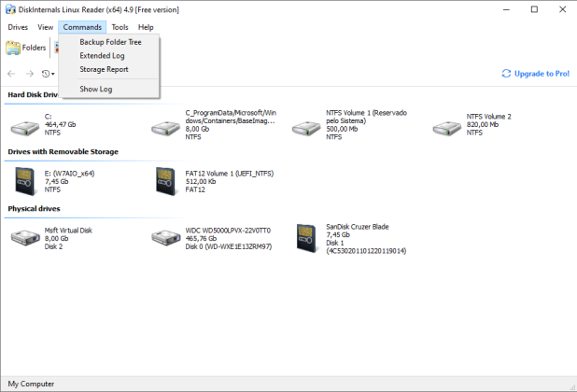
Task: Click the 512,00 Kb size text
Action: click(201, 182)
